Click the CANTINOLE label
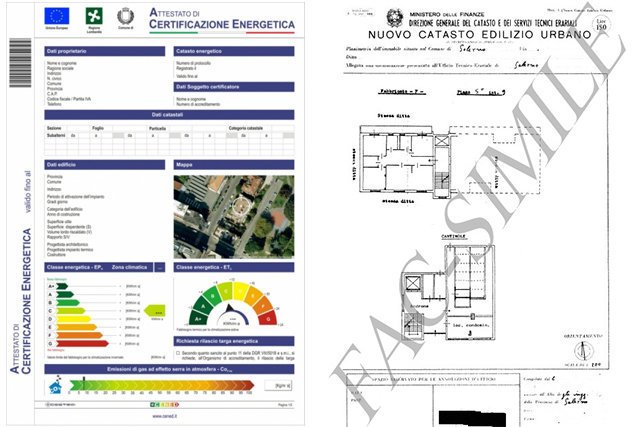640x427 pixels. coord(453,237)
